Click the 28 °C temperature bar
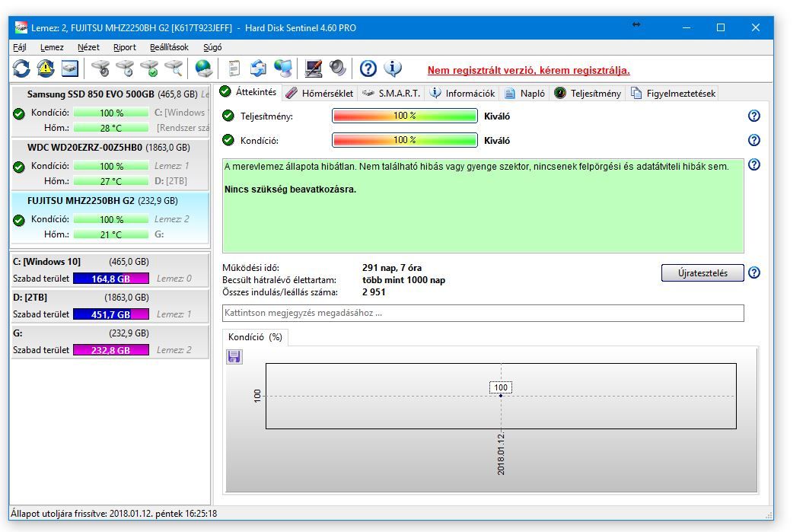 tap(111, 128)
